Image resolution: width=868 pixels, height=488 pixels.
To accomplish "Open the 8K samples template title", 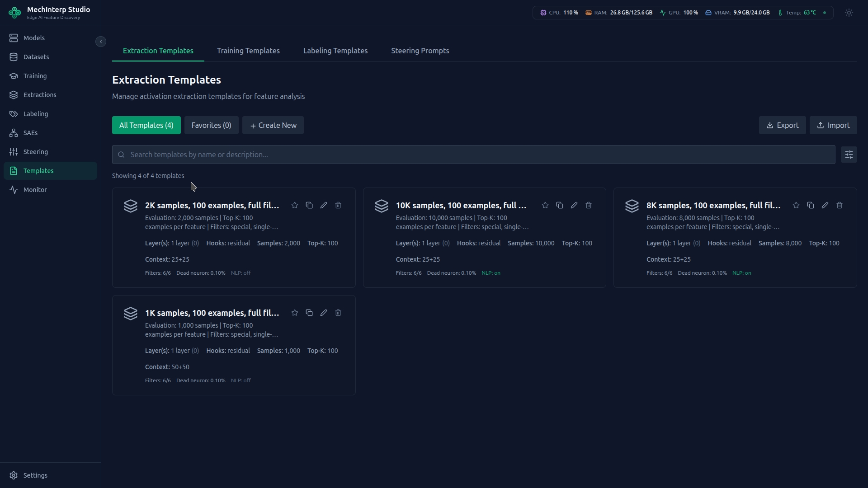I will coord(713,205).
